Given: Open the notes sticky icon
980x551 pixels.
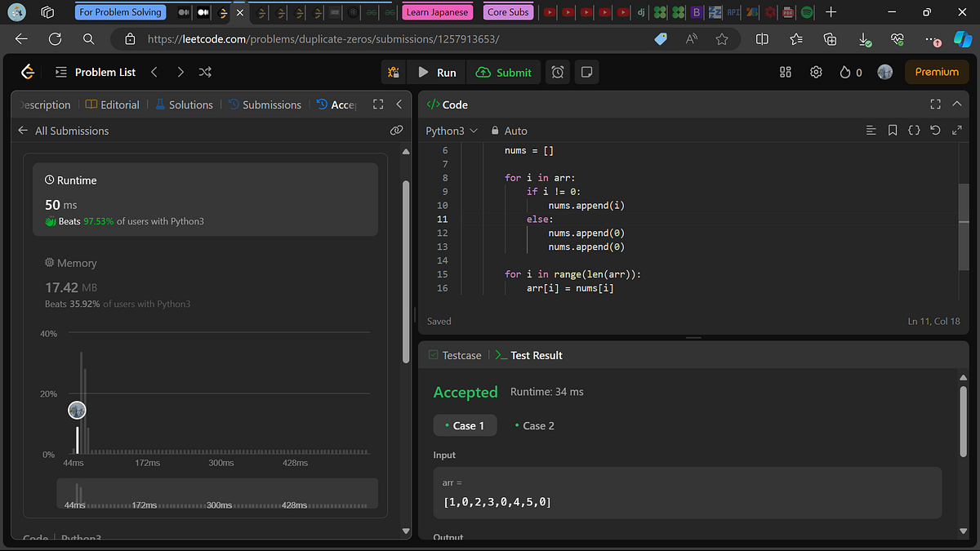Looking at the screenshot, I should pos(586,72).
